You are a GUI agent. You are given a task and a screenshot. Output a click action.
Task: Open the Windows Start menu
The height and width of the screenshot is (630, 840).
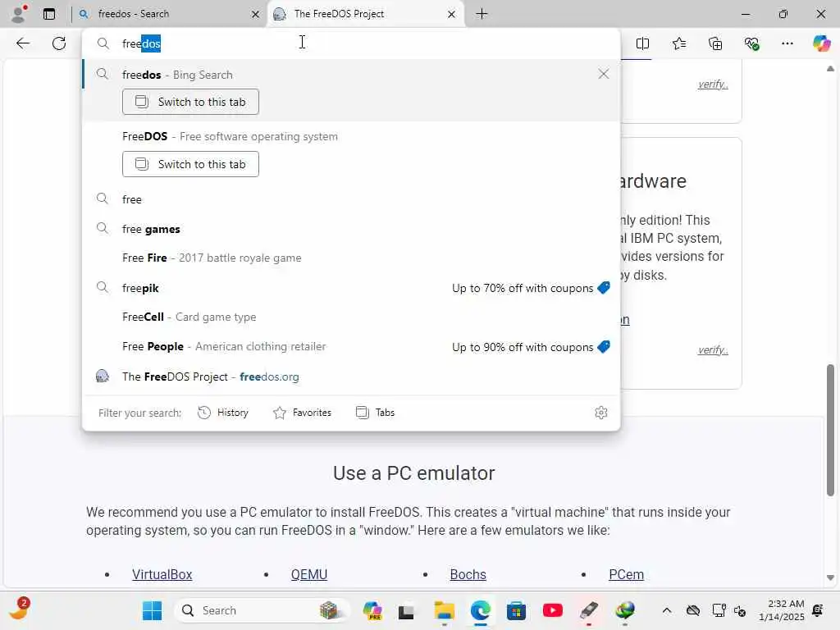point(152,610)
